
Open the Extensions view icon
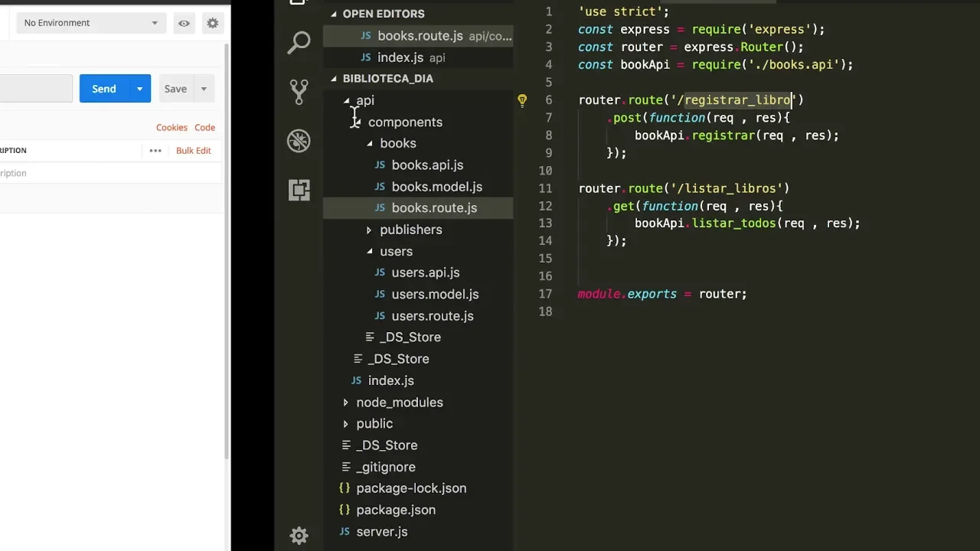click(299, 190)
